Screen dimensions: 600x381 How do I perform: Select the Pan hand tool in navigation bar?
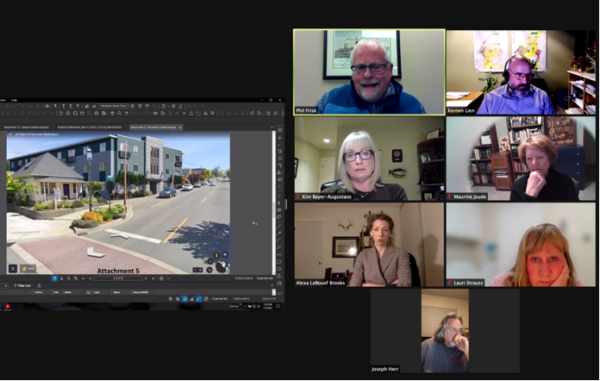tap(55, 278)
